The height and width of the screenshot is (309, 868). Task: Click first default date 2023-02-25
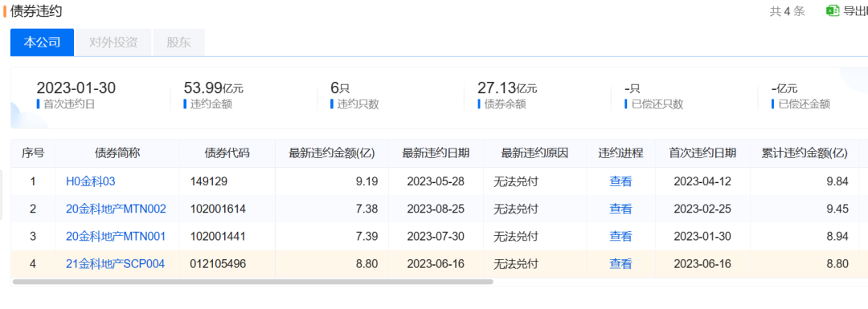pos(702,209)
